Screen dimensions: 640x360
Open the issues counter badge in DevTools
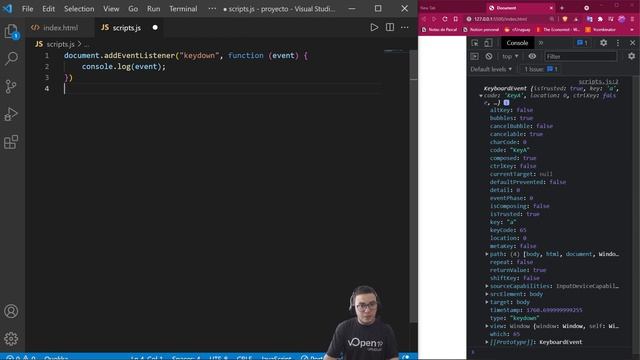coord(582,43)
